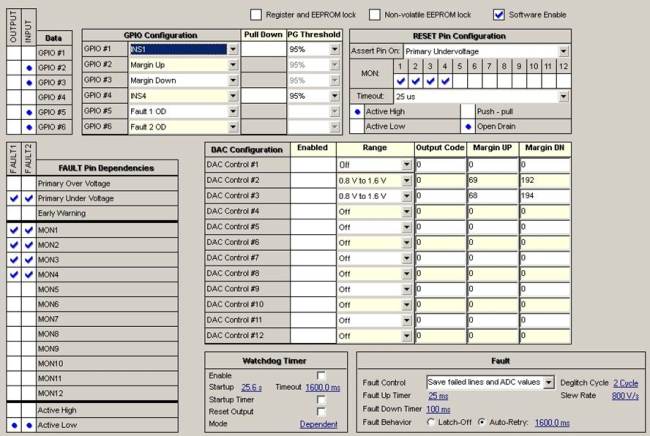Screen dimensions: 650x436
Task: Uncheck the Software Enable checkbox
Action: pos(499,14)
